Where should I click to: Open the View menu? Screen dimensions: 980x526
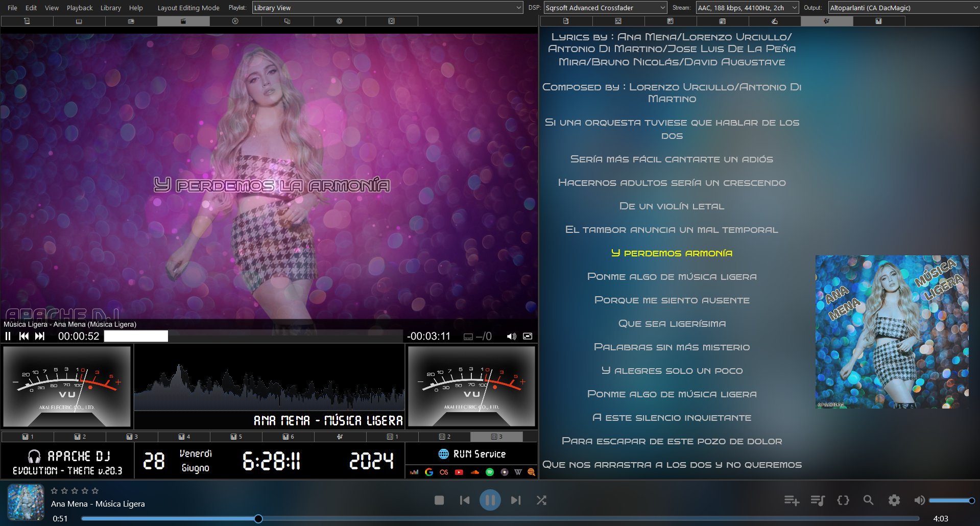(52, 8)
